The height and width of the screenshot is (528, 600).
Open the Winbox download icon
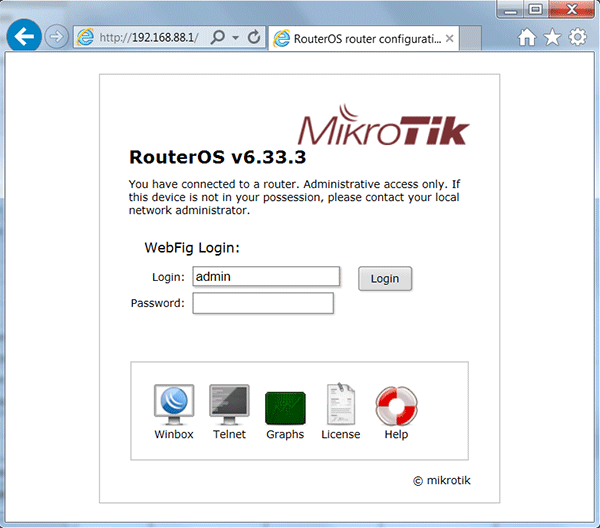[174, 405]
